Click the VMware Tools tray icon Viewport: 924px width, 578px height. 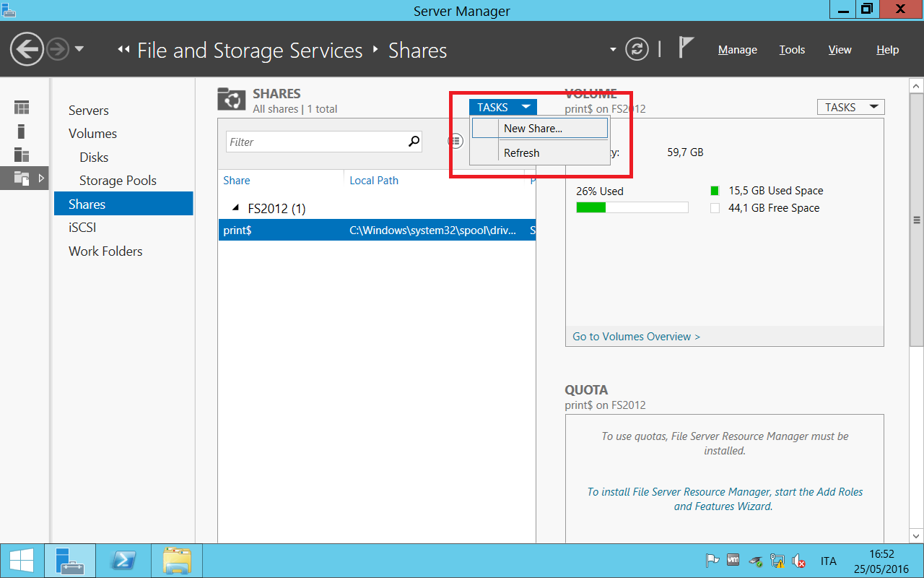click(x=733, y=561)
